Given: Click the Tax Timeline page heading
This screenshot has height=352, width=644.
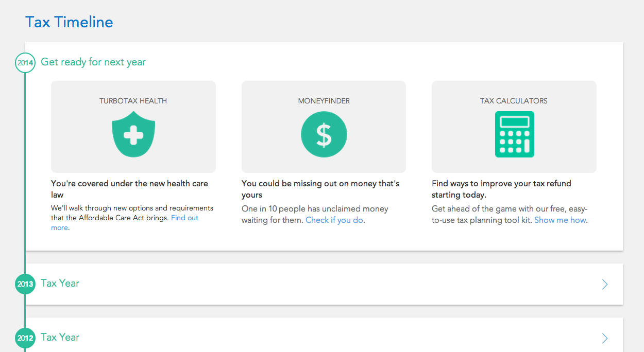Looking at the screenshot, I should point(69,22).
